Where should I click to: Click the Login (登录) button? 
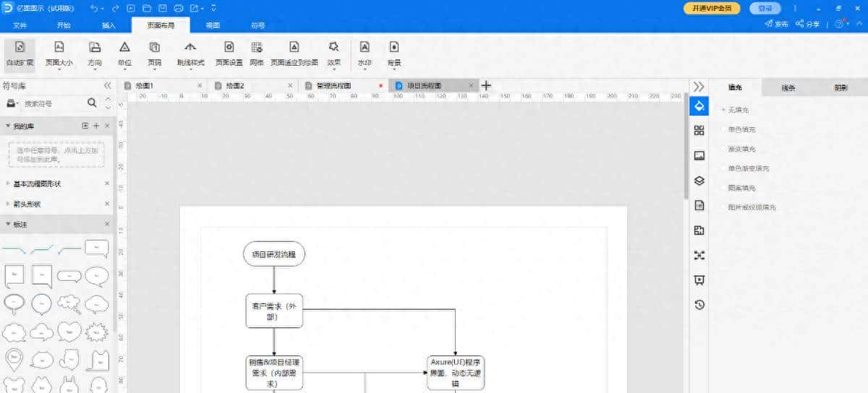coord(765,8)
